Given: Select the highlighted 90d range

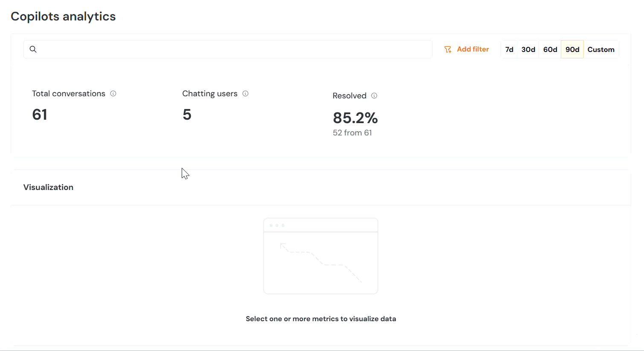Looking at the screenshot, I should coord(572,49).
